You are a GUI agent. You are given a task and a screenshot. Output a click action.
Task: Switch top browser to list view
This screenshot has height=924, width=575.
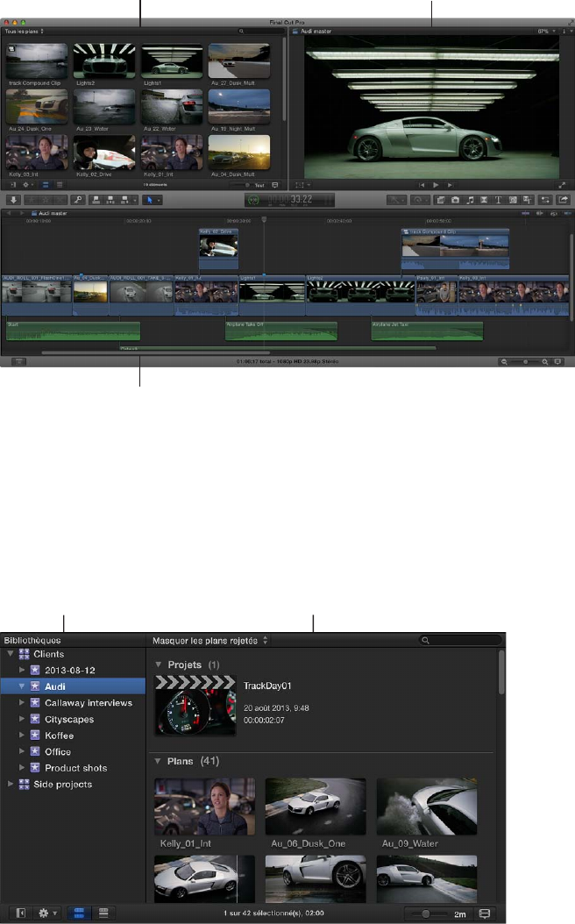[x=60, y=185]
